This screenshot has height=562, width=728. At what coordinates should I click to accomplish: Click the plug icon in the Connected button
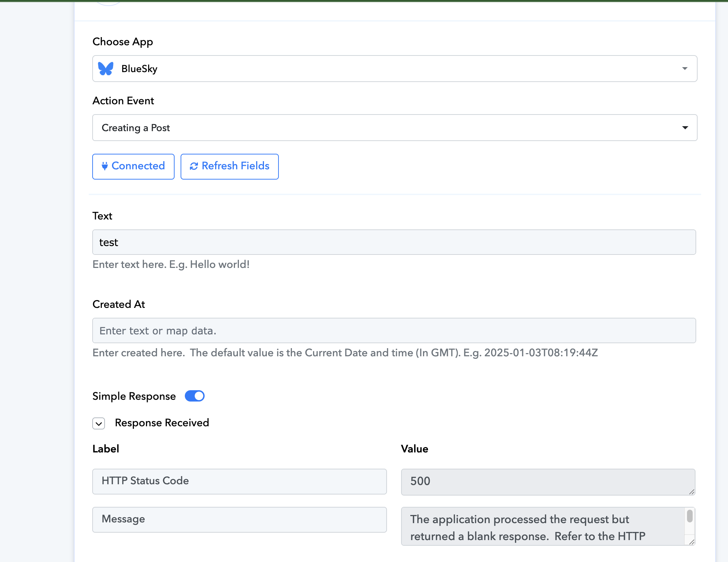tap(105, 166)
